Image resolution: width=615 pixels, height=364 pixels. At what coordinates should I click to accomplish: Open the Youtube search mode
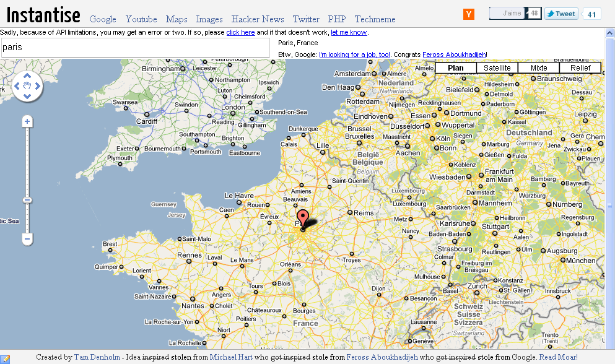coord(141,19)
